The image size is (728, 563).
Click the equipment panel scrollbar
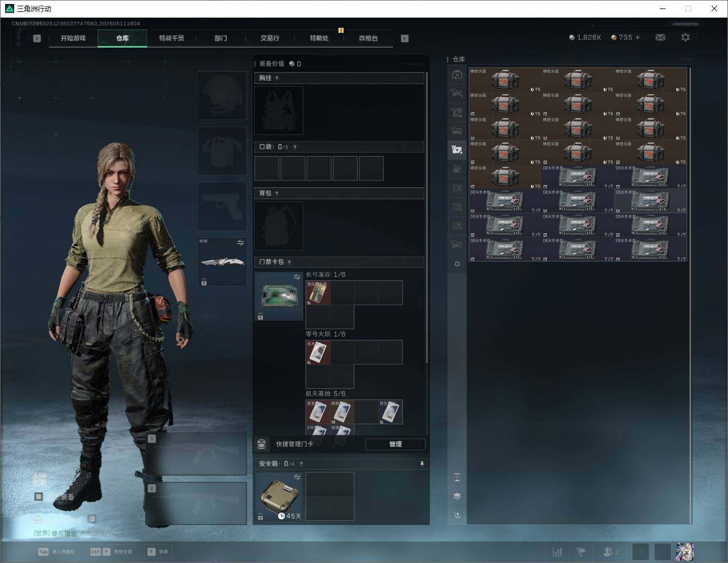click(427, 219)
